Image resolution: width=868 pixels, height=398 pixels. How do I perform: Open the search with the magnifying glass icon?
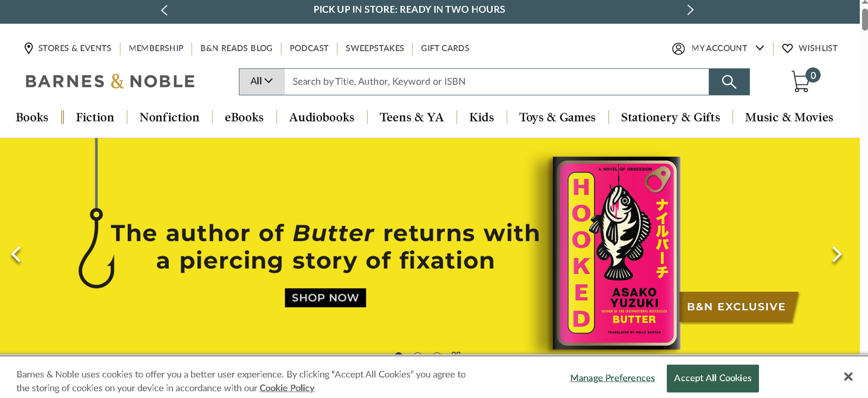(x=729, y=81)
